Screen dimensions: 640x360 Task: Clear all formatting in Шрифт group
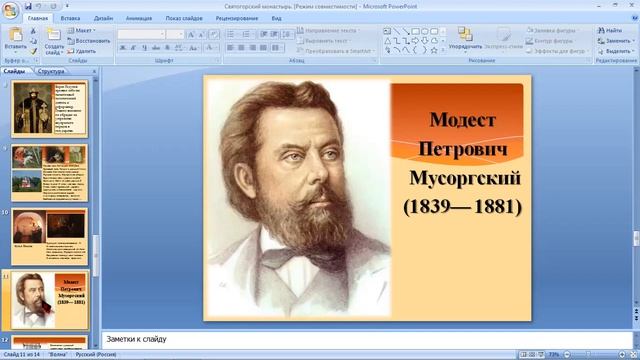(214, 35)
